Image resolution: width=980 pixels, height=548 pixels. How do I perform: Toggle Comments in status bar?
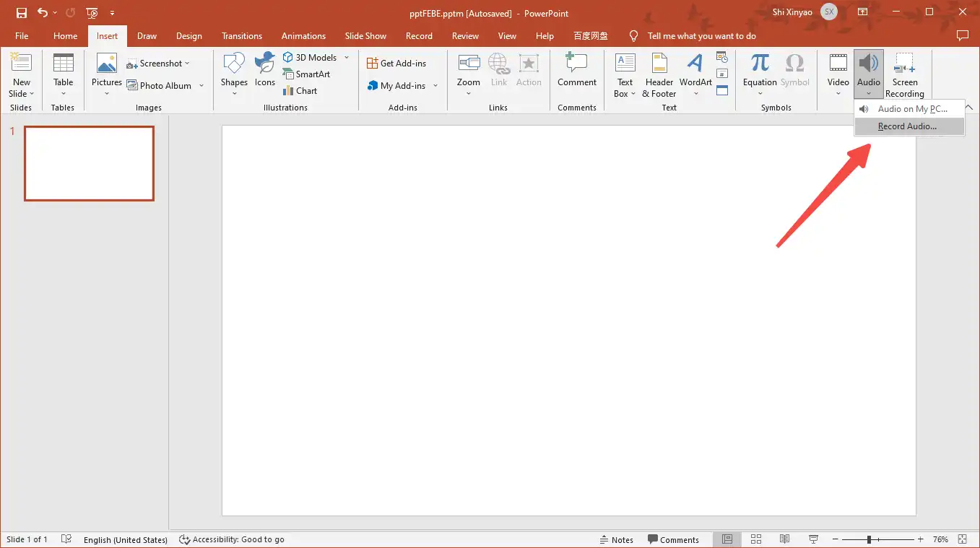point(673,539)
